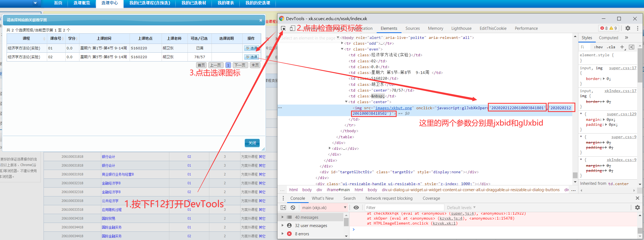Show console sidebar toggle icon
Viewport: 644px width, 240px height.
283,207
